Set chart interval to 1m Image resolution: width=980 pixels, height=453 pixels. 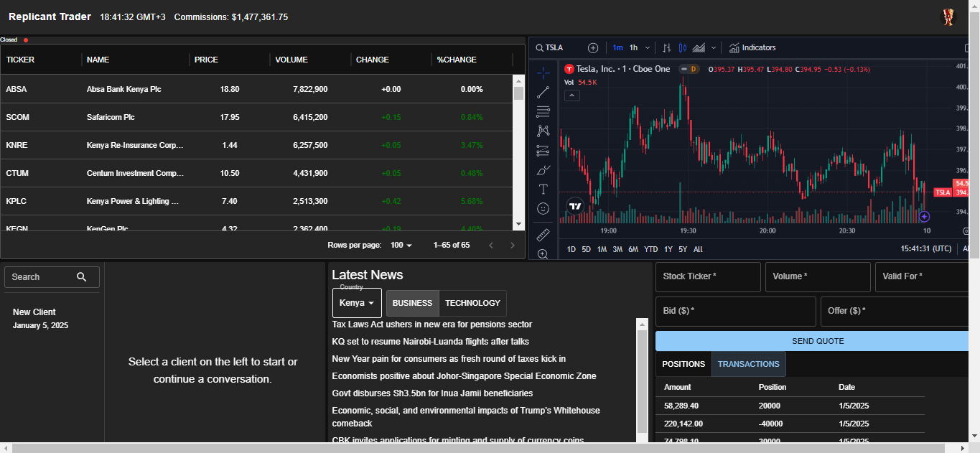(617, 48)
